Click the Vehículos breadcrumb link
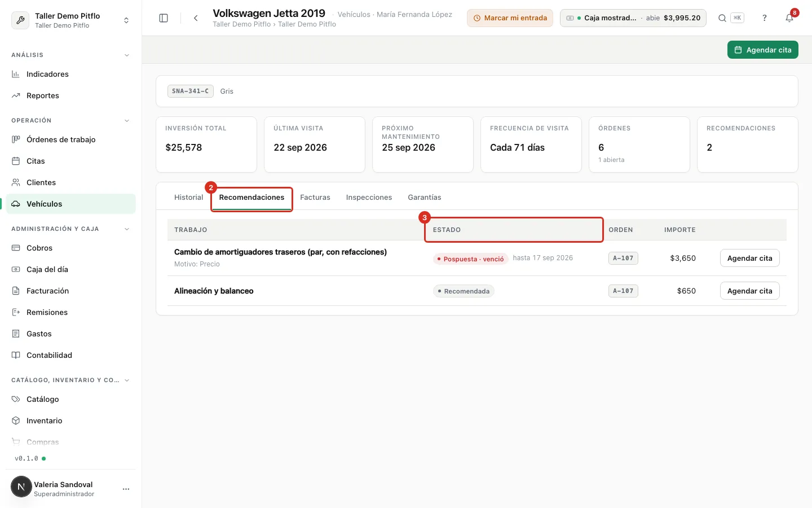This screenshot has width=812, height=508. 354,14
